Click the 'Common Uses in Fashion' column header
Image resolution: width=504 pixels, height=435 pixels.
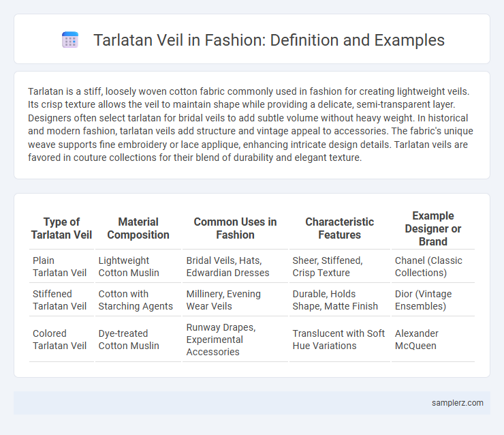pos(235,228)
